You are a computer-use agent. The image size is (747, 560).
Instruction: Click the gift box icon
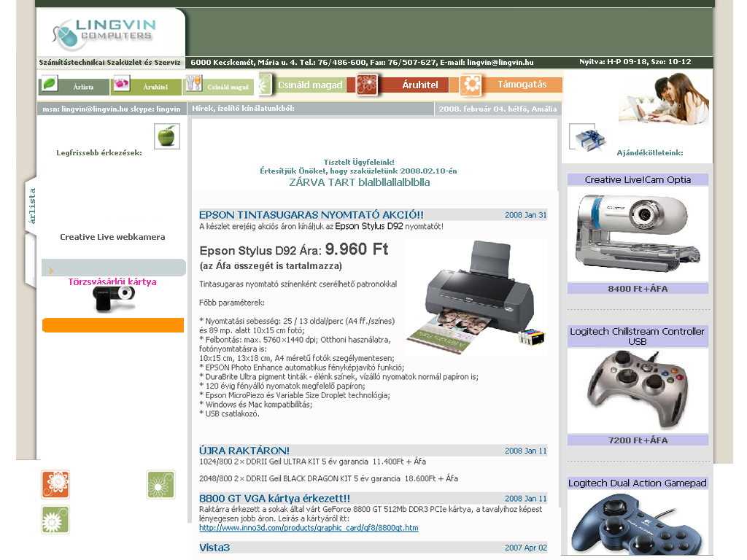588,138
